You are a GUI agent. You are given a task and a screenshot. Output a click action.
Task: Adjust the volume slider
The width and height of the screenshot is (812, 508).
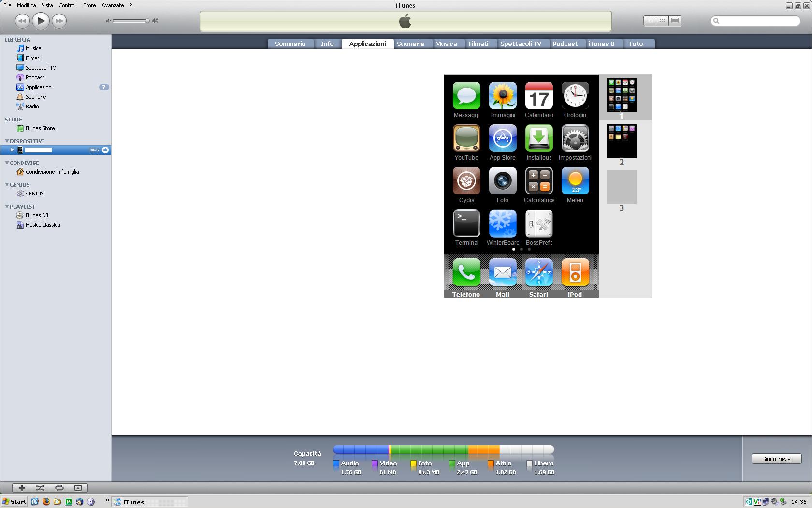point(130,21)
